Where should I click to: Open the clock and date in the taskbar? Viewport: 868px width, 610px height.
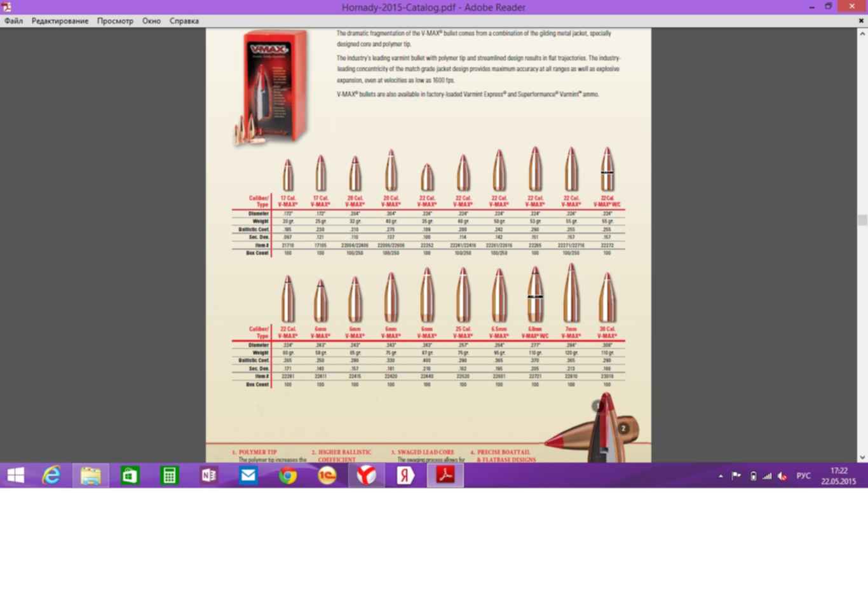coord(839,476)
